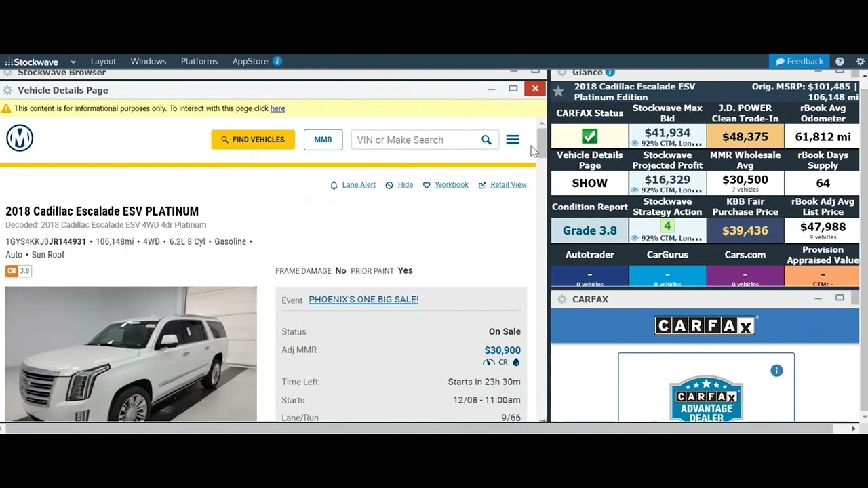Click the CR 3.8 condition badge
The image size is (868, 488).
pos(18,271)
